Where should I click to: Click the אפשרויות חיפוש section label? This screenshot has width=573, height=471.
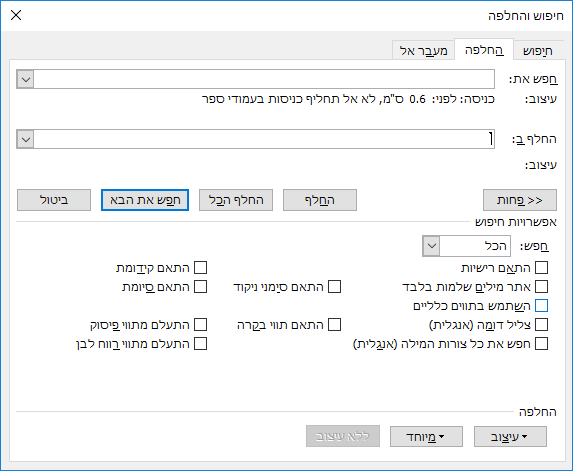(x=516, y=222)
